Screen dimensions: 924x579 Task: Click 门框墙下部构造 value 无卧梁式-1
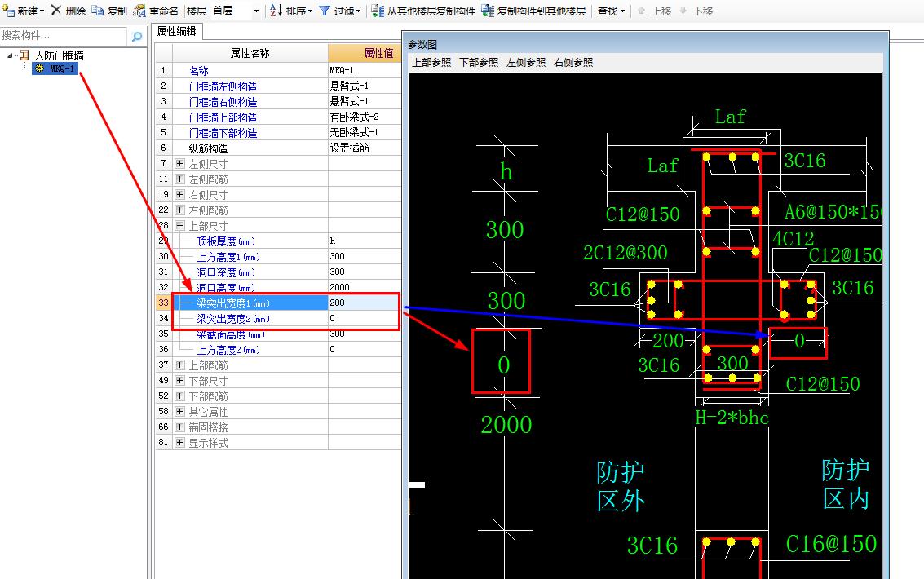365,132
